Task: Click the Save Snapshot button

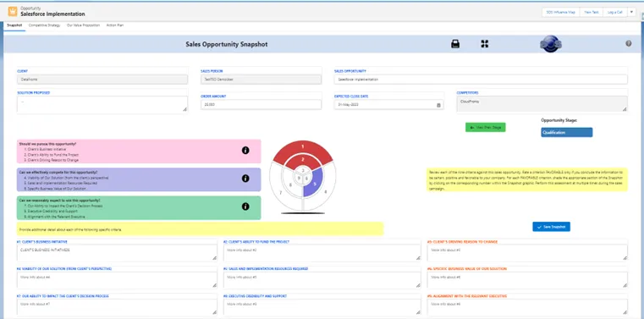Action: [551, 227]
